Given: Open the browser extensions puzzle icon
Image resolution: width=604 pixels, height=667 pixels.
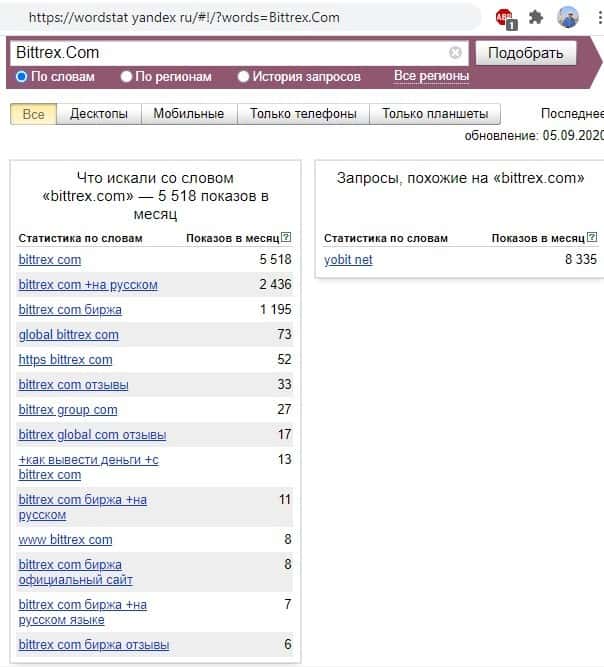Looking at the screenshot, I should 536,17.
